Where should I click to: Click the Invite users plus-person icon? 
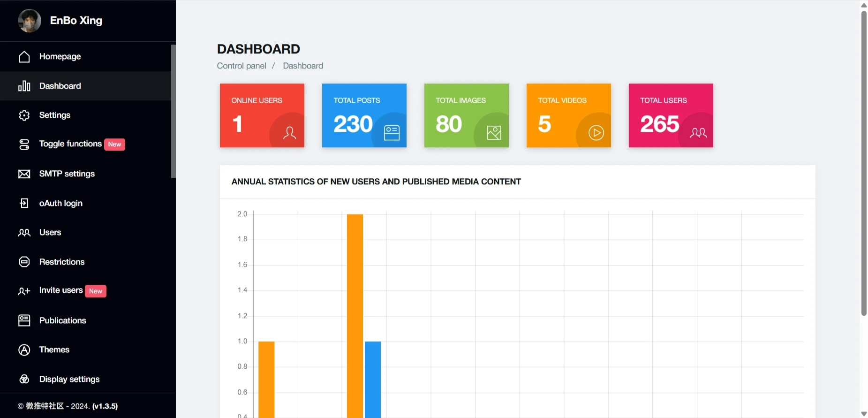(x=24, y=291)
